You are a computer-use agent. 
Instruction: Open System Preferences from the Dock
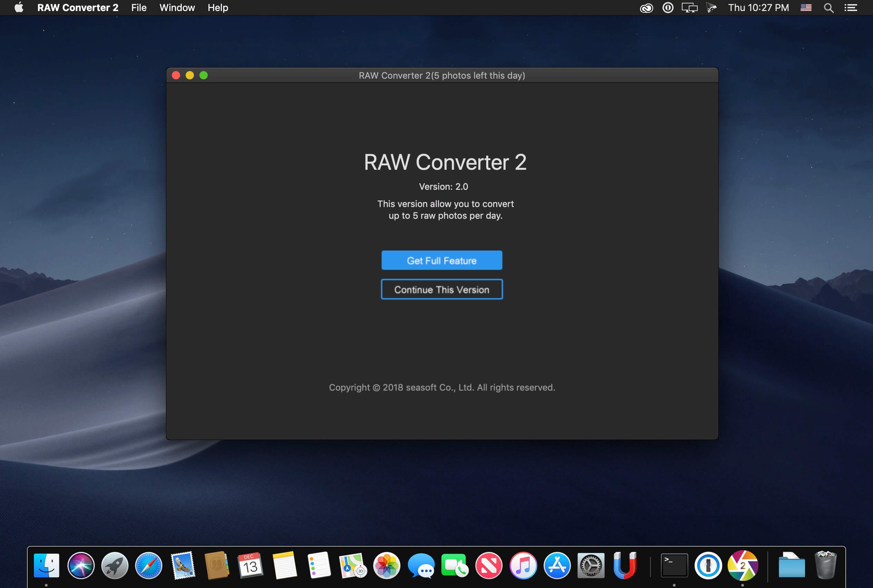pyautogui.click(x=591, y=565)
